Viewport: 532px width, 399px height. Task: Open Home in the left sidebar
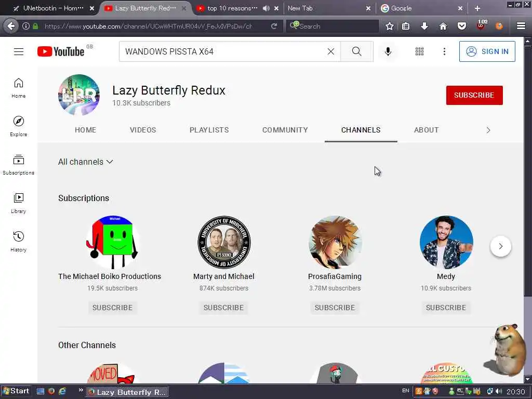[x=19, y=88]
